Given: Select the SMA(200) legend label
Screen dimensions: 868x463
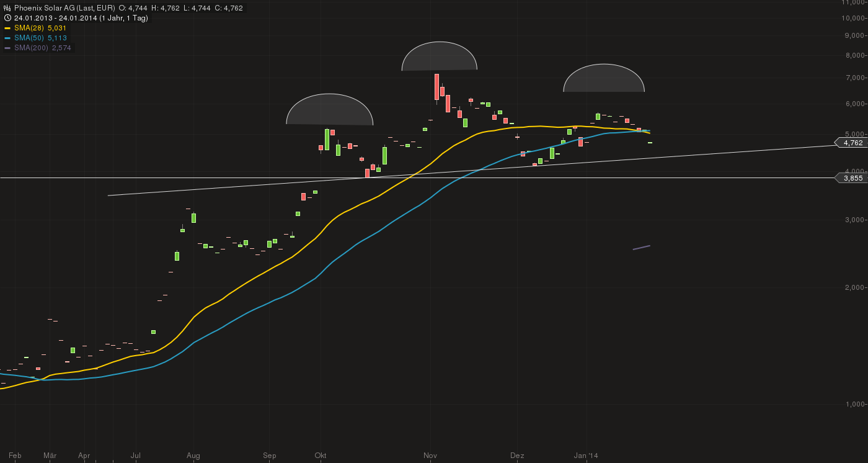Looking at the screenshot, I should tap(32, 48).
